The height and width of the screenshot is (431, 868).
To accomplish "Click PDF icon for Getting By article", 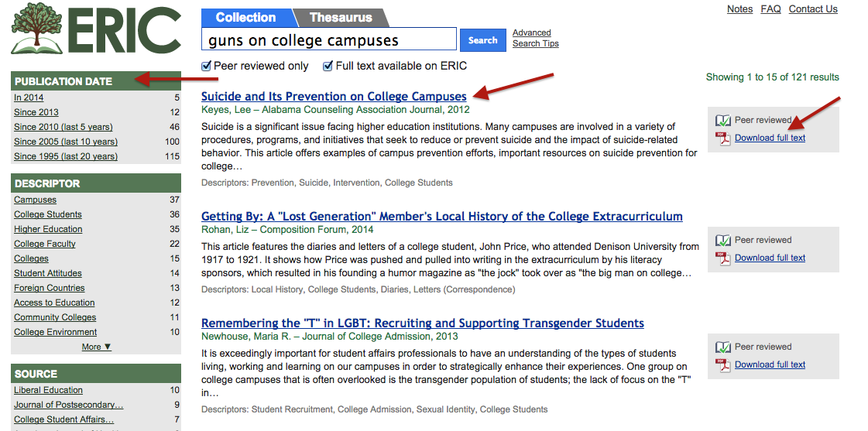I will (x=723, y=258).
